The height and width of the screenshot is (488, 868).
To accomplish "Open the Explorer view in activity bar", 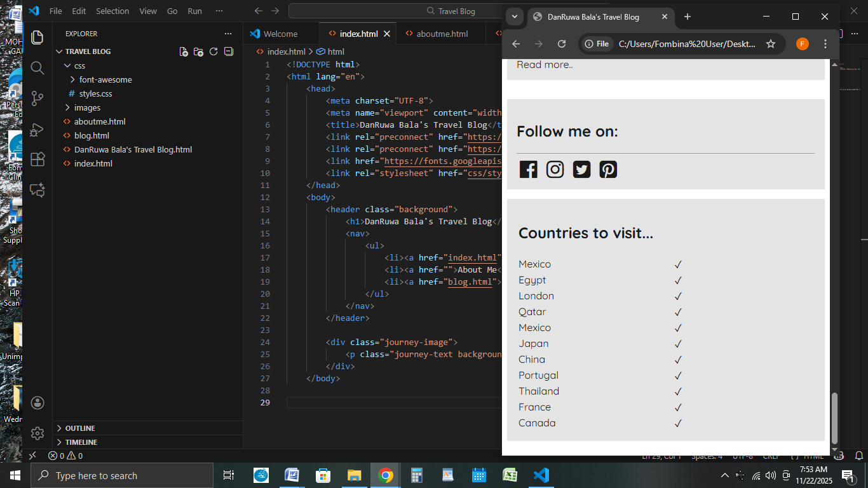I will 37,37.
